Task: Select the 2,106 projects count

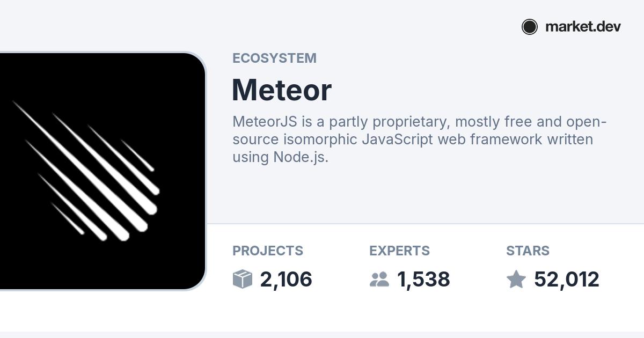Action: click(286, 280)
